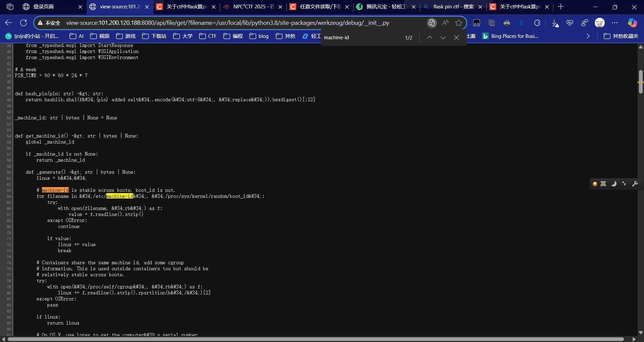
Task: Add this page to favorites via star icon
Action: [459, 23]
